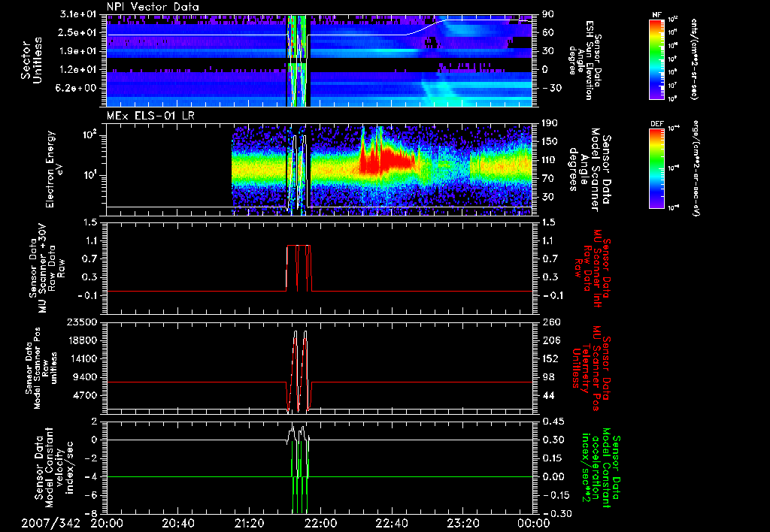The height and width of the screenshot is (532, 770).
Task: Click the NPI Vector Data spectrogram panel
Action: [319, 60]
